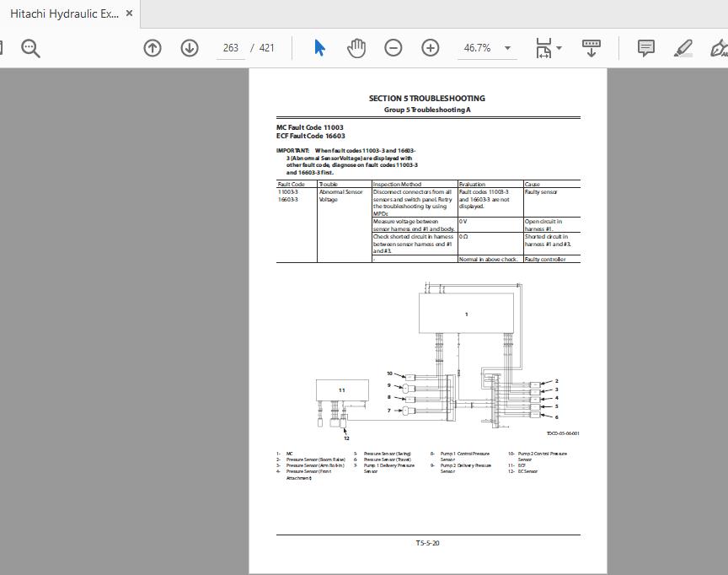This screenshot has width=728, height=575.
Task: Close the Hitachi Hydraulic Ex... tab
Action: tap(130, 13)
